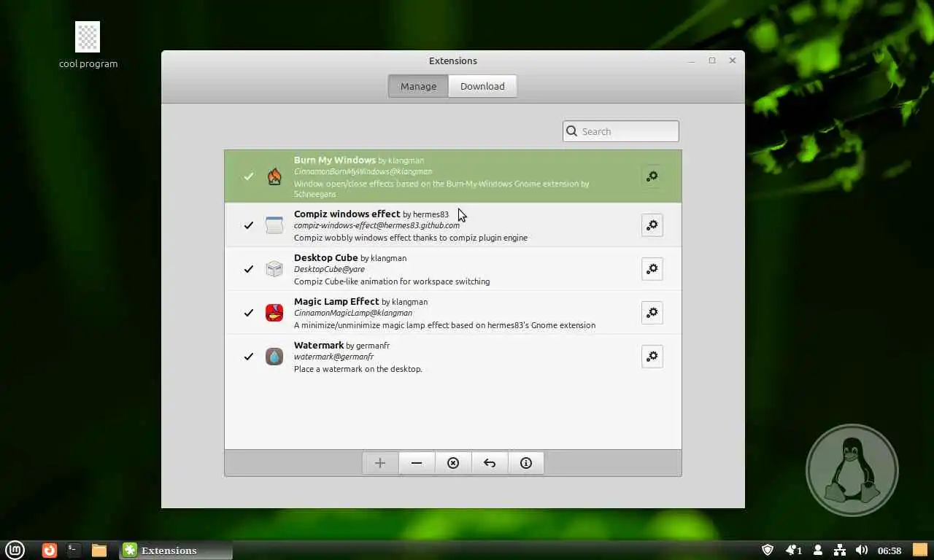Select the Magic Lamp Effect title text

[336, 301]
